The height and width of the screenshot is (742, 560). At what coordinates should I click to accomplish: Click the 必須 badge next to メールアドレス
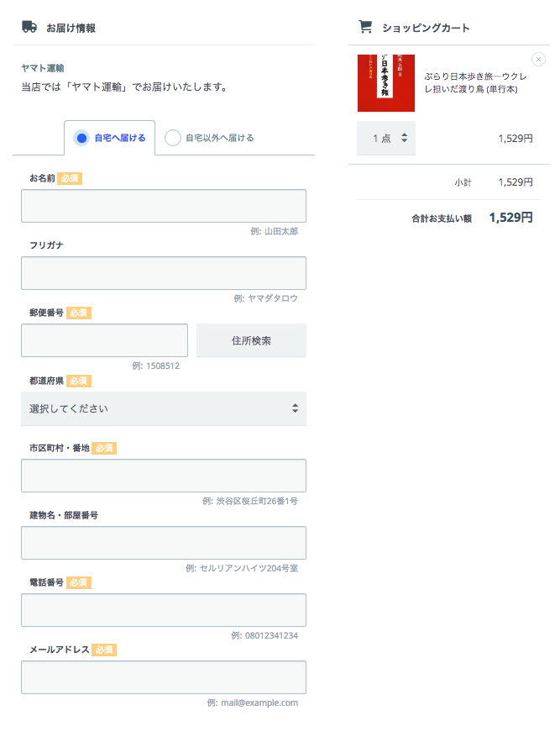point(104,650)
